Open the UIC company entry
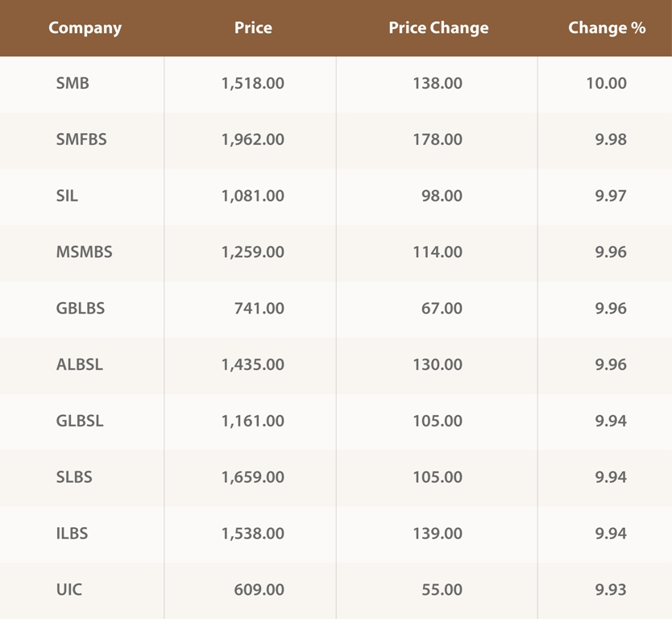 (69, 590)
